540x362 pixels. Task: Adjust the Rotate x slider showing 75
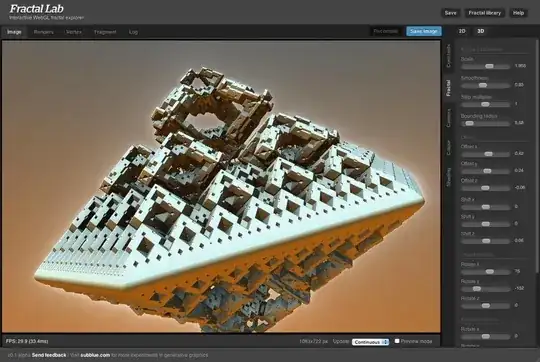[486, 271]
